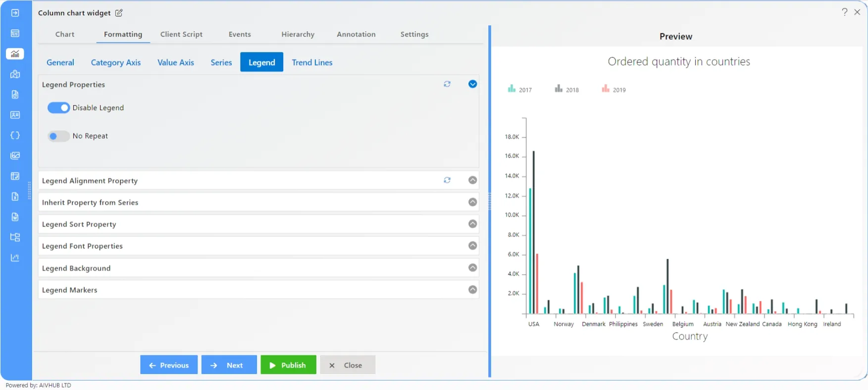The height and width of the screenshot is (390, 868).
Task: Expand the Legend Alignment Property section
Action: (473, 180)
